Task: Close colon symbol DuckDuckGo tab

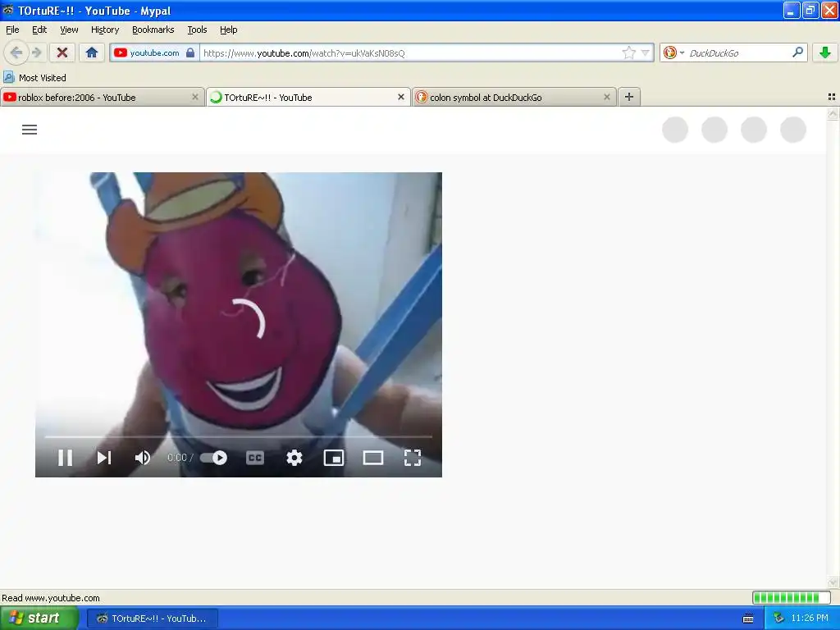Action: coord(606,97)
